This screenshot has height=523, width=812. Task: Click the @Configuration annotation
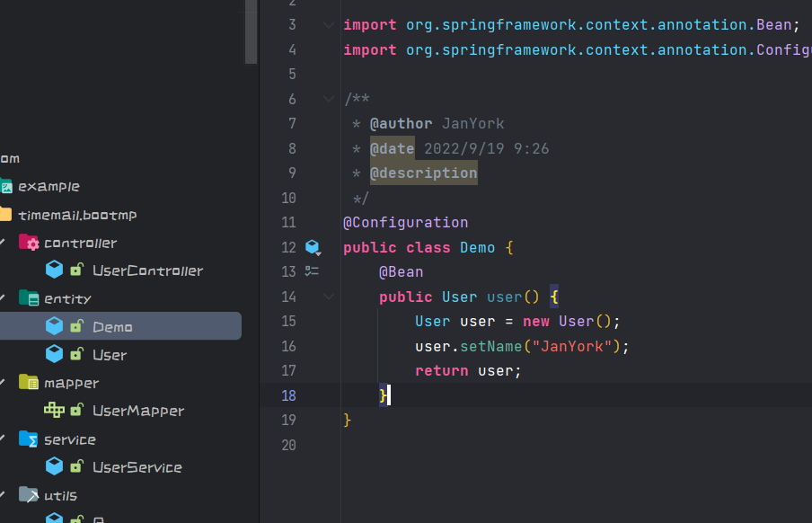point(405,222)
